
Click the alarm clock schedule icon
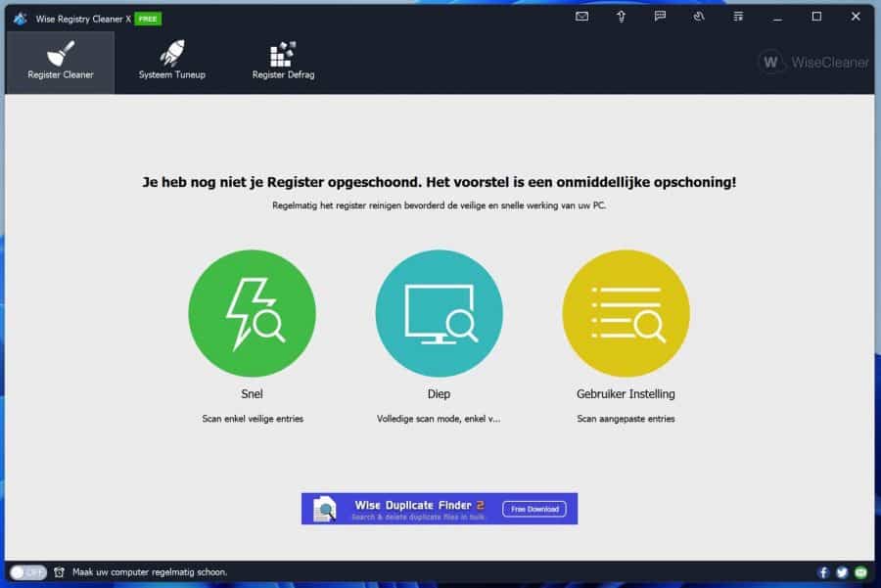point(59,572)
